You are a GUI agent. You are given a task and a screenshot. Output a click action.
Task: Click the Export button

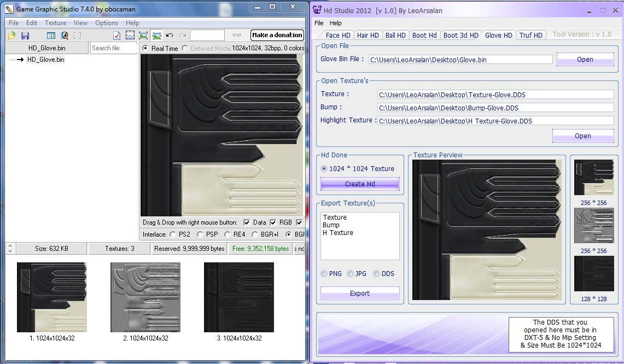pos(359,293)
